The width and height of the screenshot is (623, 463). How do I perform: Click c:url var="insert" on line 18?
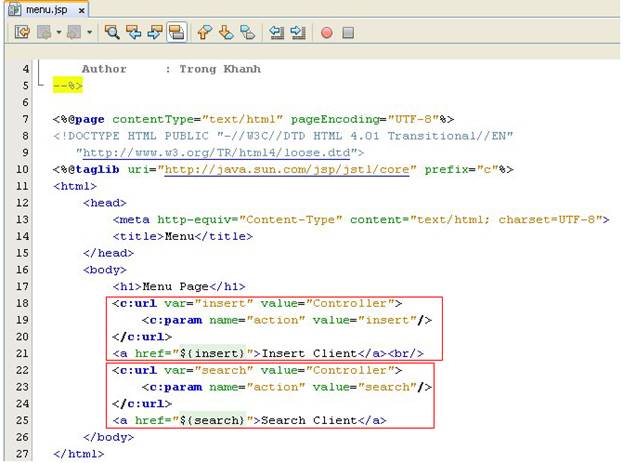[257, 303]
